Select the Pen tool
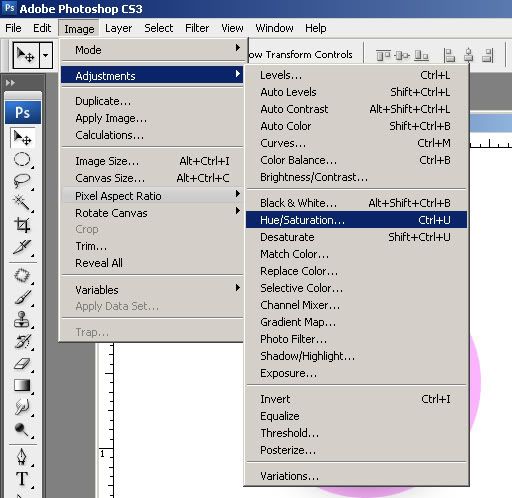 coord(22,457)
